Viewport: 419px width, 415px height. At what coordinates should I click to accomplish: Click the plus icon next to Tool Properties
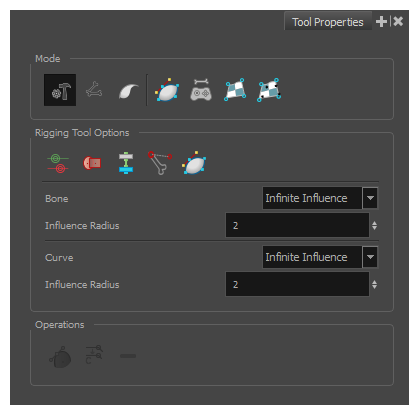381,22
